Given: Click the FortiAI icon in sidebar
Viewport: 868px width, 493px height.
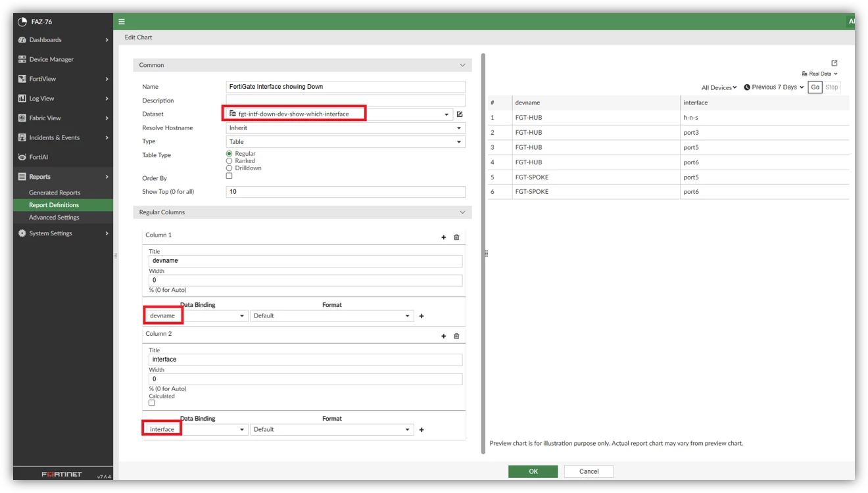Looking at the screenshot, I should coord(22,157).
